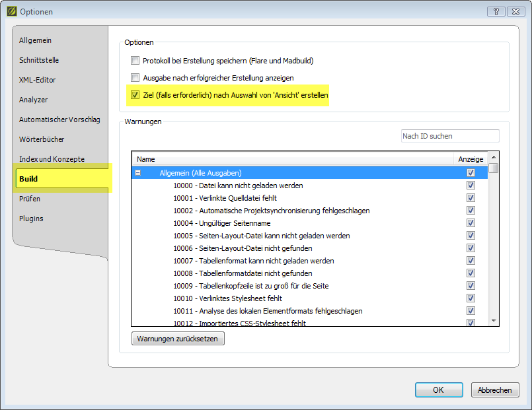Go to the Plugins tab
Screen dimensions: 532x410
(32, 219)
